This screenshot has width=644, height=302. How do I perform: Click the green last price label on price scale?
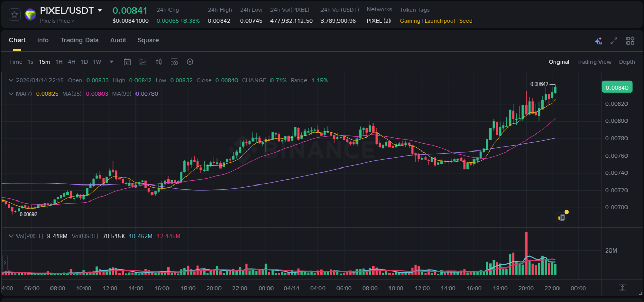pos(617,87)
